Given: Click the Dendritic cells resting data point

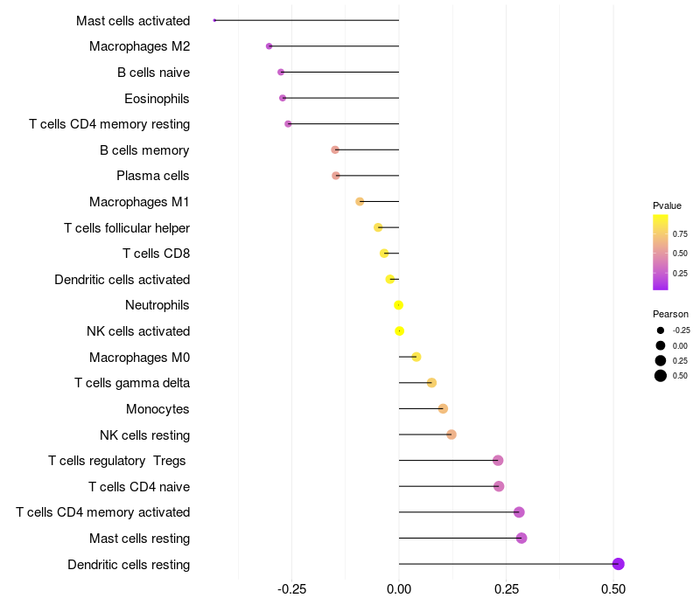Looking at the screenshot, I should point(618,564).
